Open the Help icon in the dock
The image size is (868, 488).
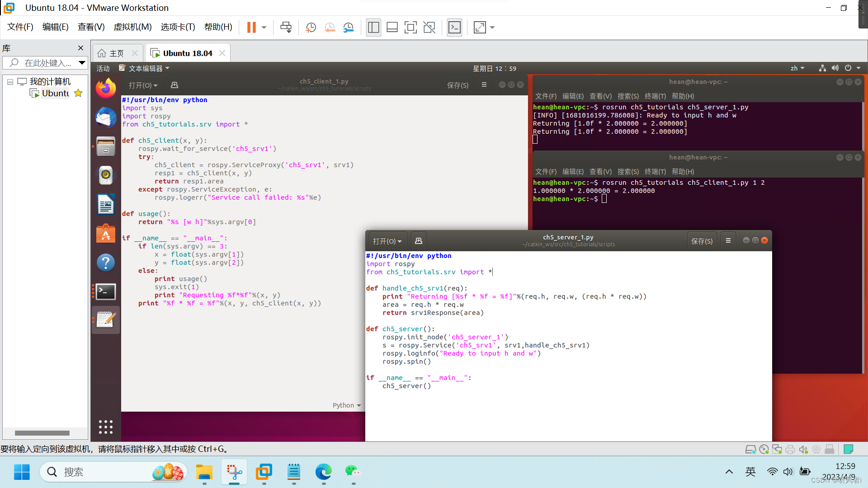pyautogui.click(x=106, y=263)
